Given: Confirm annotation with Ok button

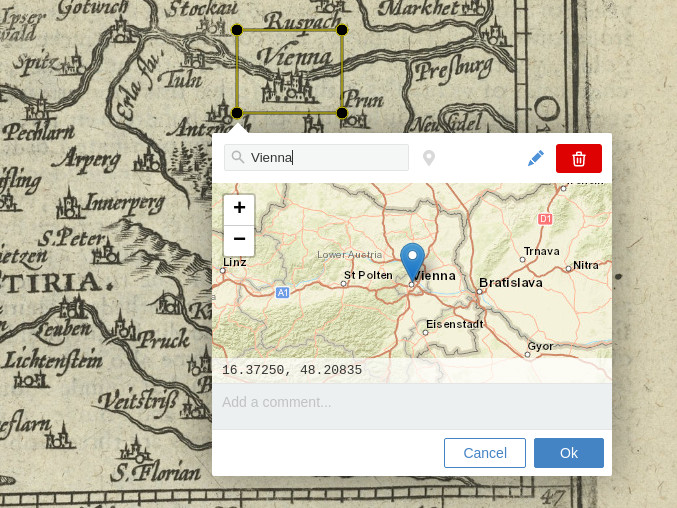Looking at the screenshot, I should click(569, 453).
